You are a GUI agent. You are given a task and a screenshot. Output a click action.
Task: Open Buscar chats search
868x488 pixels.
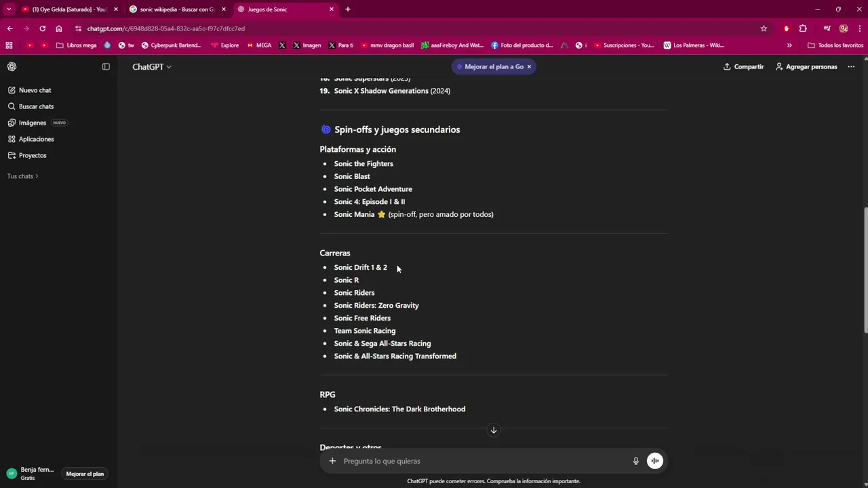pos(36,106)
